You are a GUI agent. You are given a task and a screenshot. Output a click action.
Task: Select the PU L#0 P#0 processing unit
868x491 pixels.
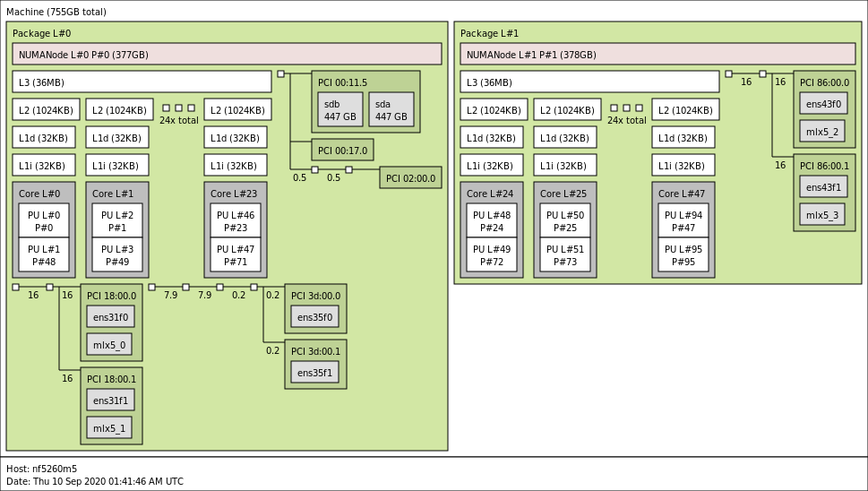pyautogui.click(x=44, y=220)
